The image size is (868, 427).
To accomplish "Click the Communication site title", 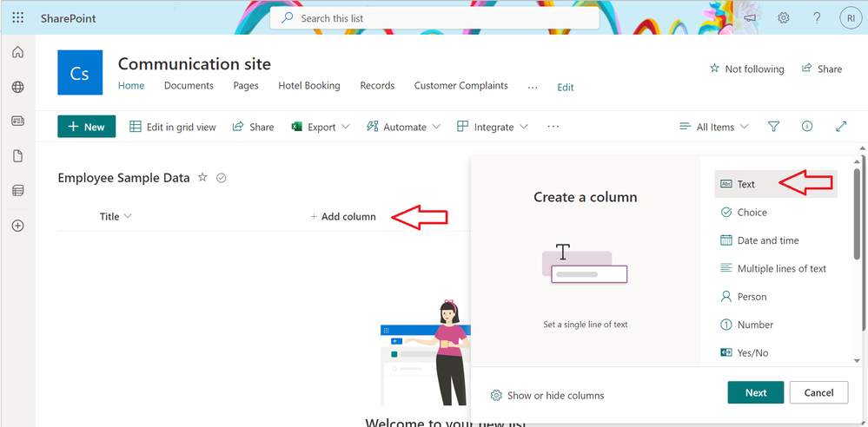I will [195, 64].
